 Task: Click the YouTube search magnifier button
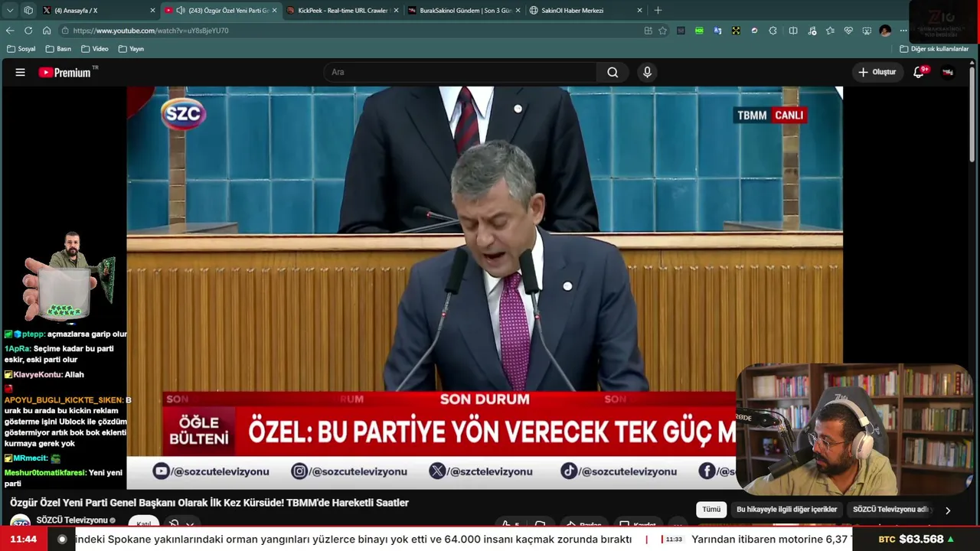[612, 72]
